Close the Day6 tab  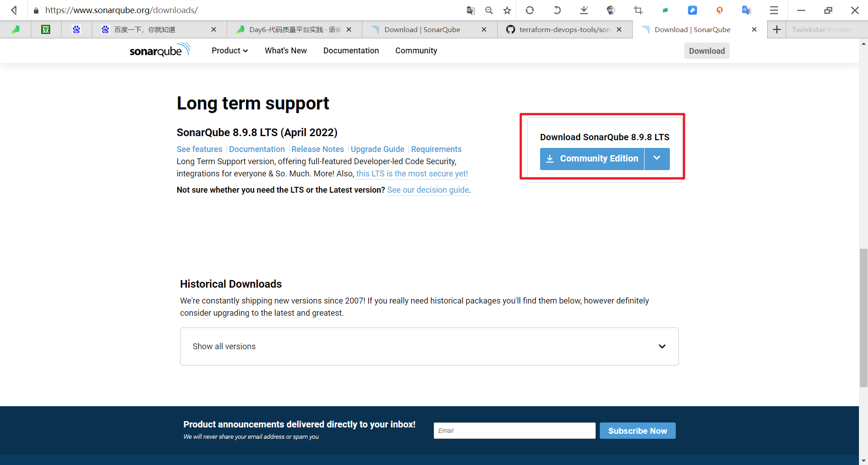coord(349,29)
